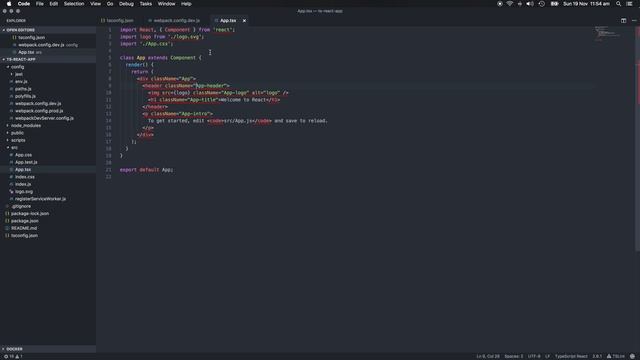The width and height of the screenshot is (640, 360).
Task: Collapse the TS-REACT-APP project section
Action: [48, 59]
